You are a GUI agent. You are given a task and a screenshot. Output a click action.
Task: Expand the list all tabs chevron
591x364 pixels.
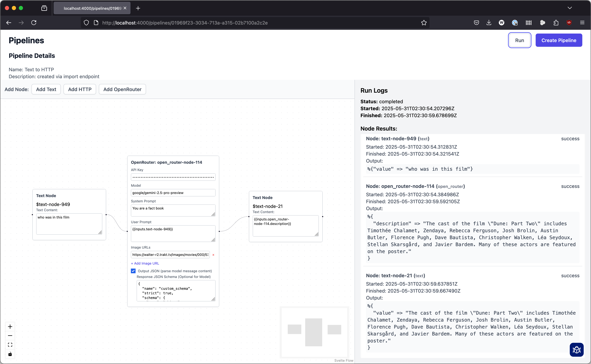coord(570,8)
